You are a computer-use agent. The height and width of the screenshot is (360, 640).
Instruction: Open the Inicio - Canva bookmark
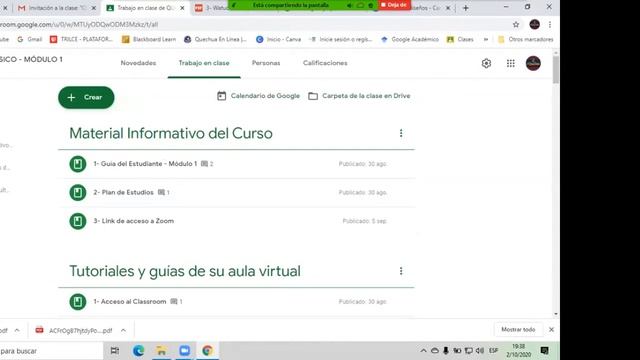278,39
